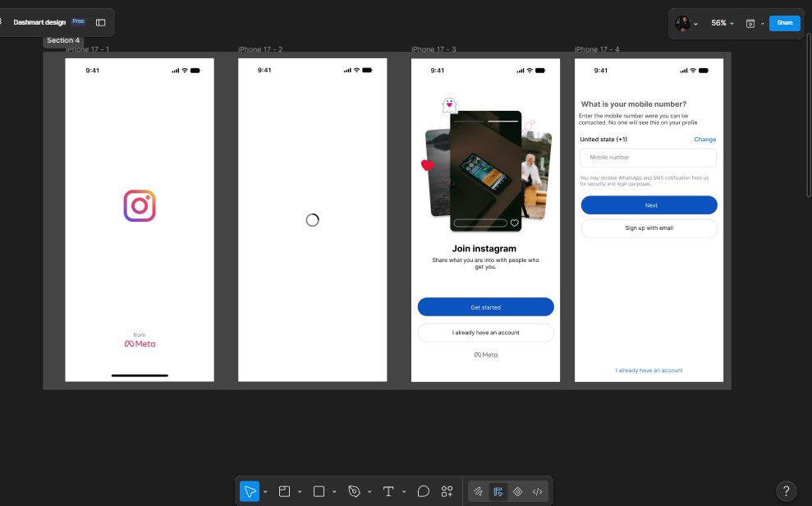Expand the Text tool options chevron
The height and width of the screenshot is (506, 812).
click(x=404, y=491)
